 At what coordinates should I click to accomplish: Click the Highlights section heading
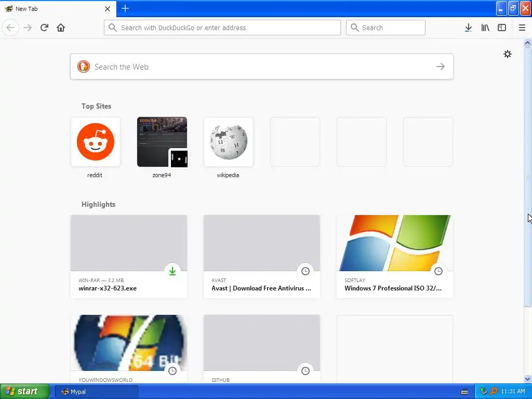pos(98,204)
